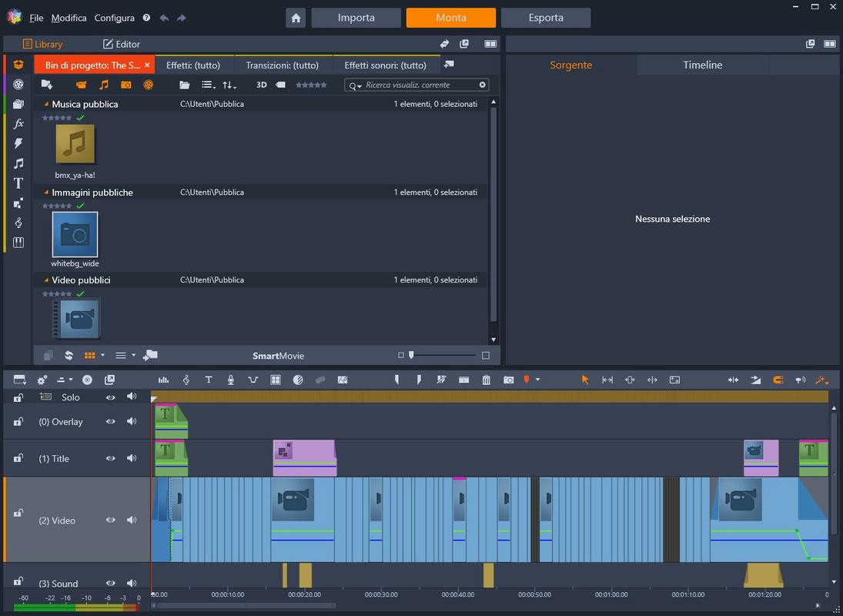The height and width of the screenshot is (616, 843).
Task: Select the arrow selection tool
Action: pos(585,380)
